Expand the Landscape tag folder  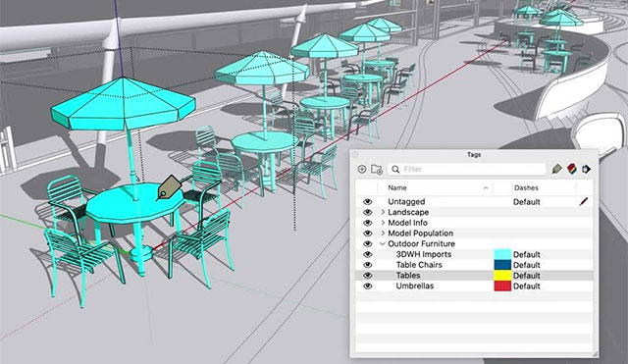pos(383,212)
